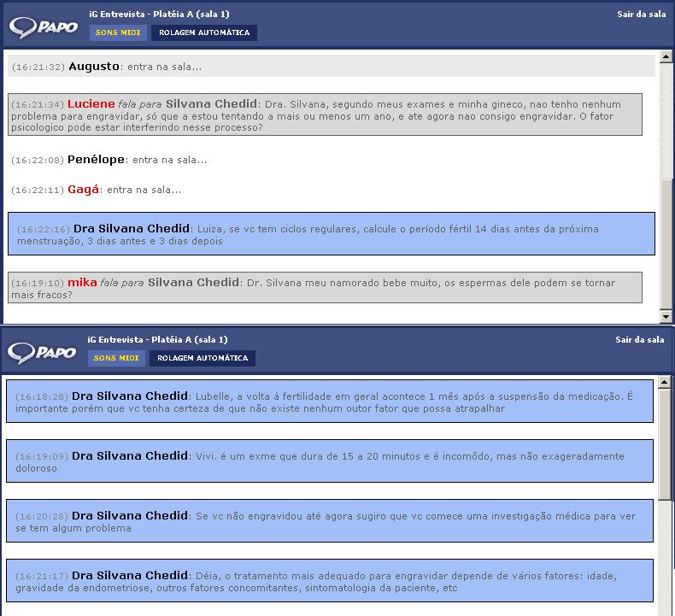This screenshot has width=675, height=616.
Task: Select the username mika in the chat
Action: pyautogui.click(x=83, y=282)
